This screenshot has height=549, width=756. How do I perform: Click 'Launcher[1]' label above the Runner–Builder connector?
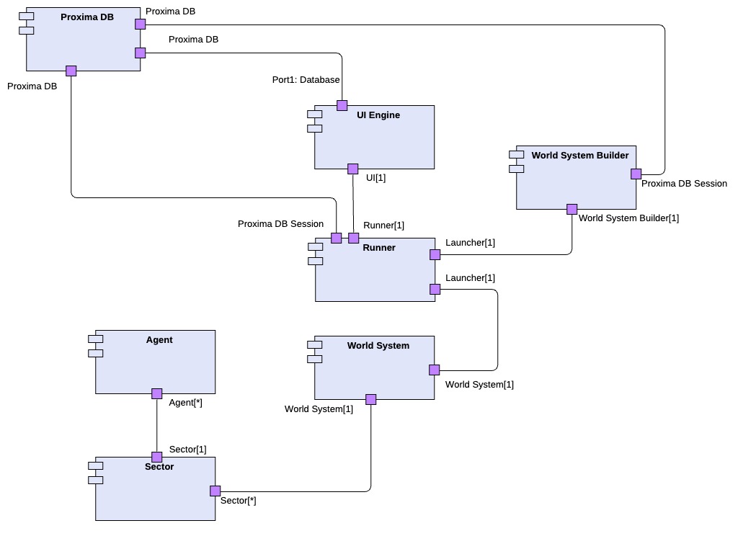point(470,243)
